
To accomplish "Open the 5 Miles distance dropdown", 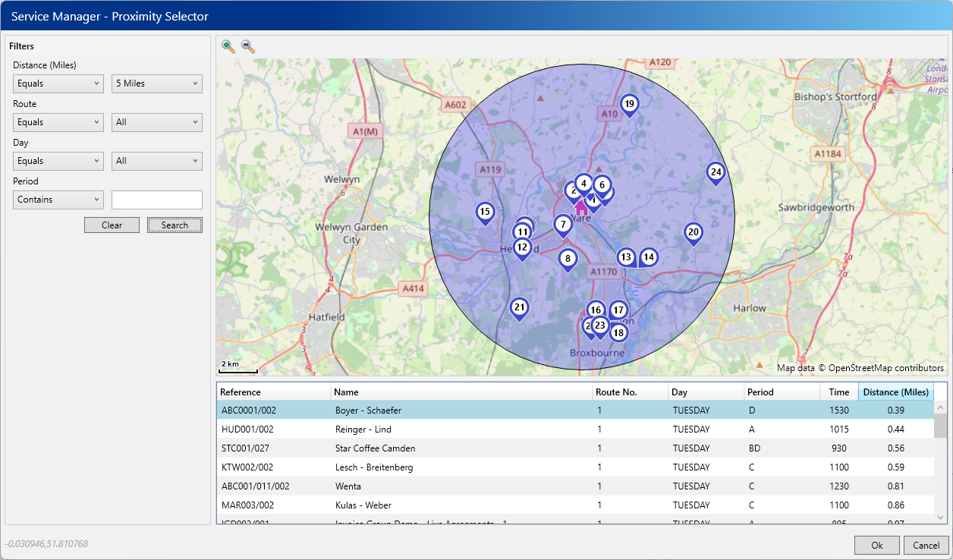I will (156, 83).
